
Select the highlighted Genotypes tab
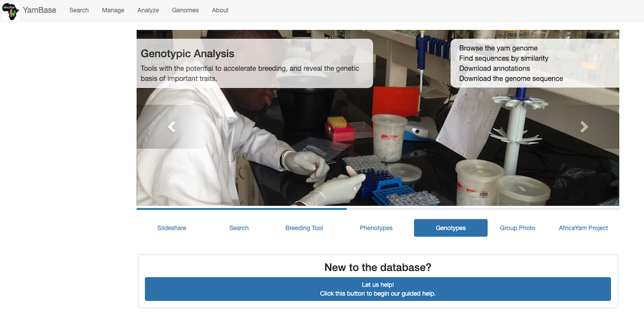click(x=451, y=228)
